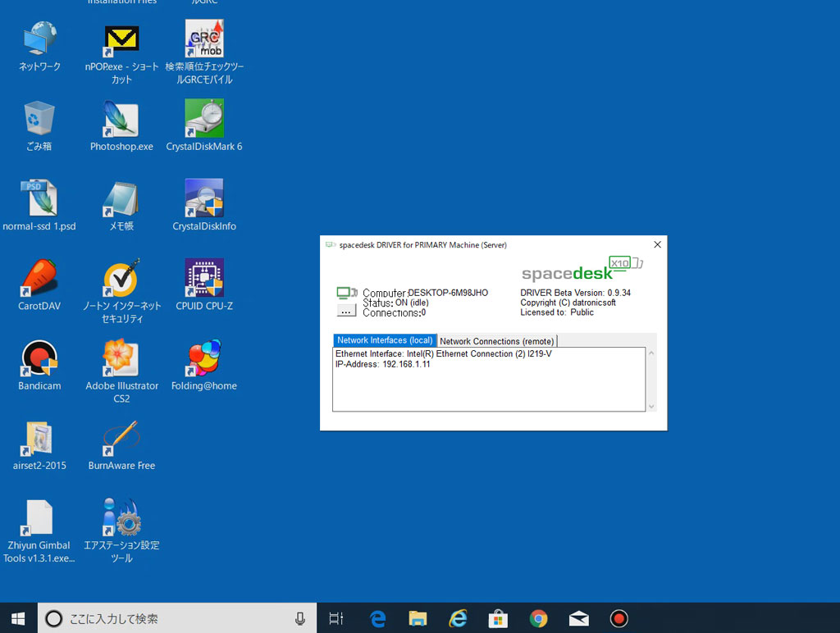Image resolution: width=840 pixels, height=633 pixels.
Task: Click the Bandicam record icon in taskbar
Action: point(619,619)
